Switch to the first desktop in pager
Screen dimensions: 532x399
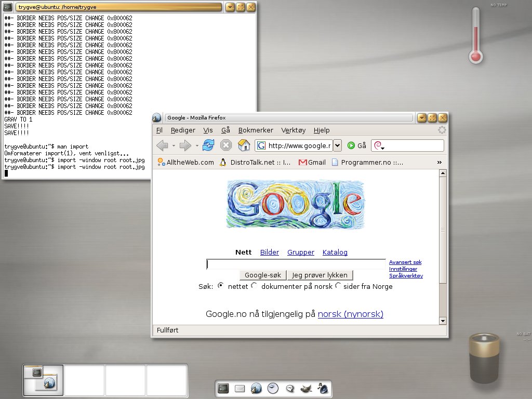point(44,380)
